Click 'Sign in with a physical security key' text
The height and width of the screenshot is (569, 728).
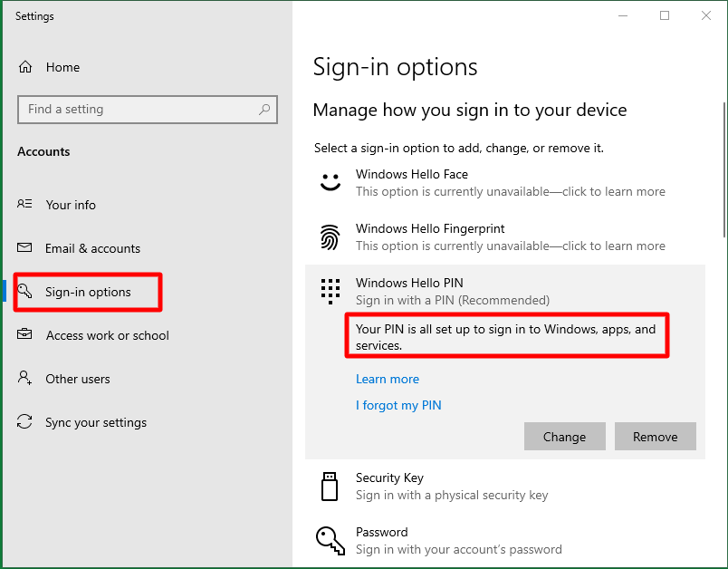452,495
